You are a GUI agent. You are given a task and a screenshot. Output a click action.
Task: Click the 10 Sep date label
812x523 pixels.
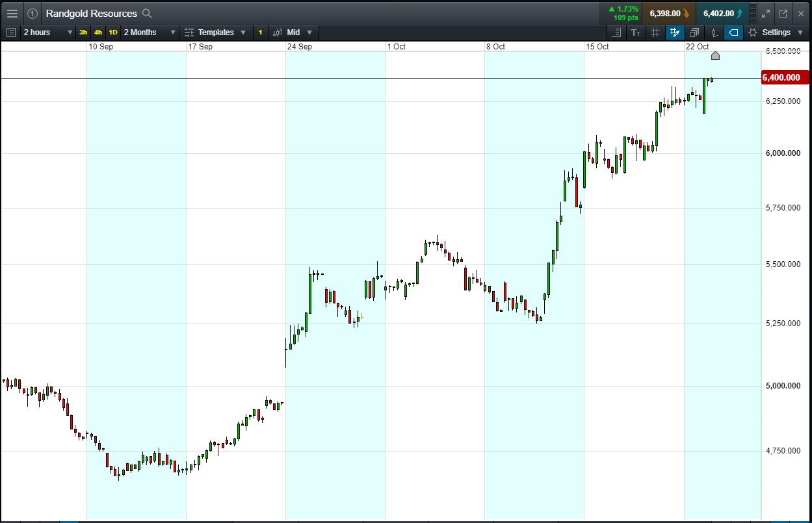coord(101,47)
